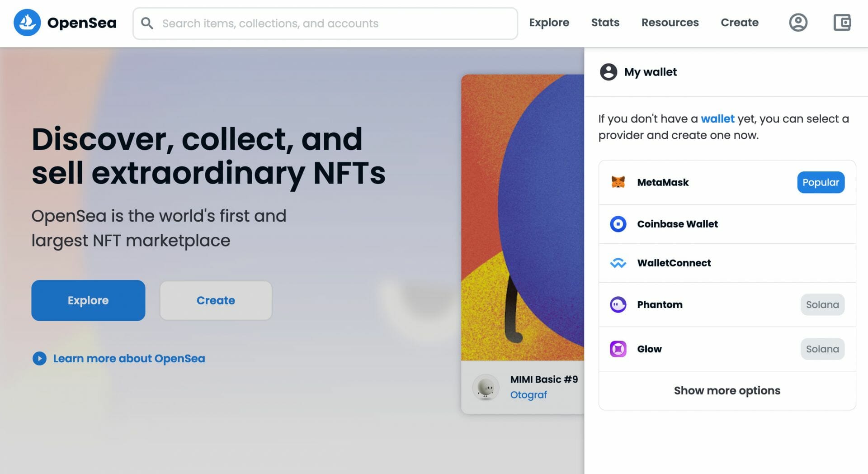
Task: Click the Otograf creator avatar
Action: (x=486, y=387)
